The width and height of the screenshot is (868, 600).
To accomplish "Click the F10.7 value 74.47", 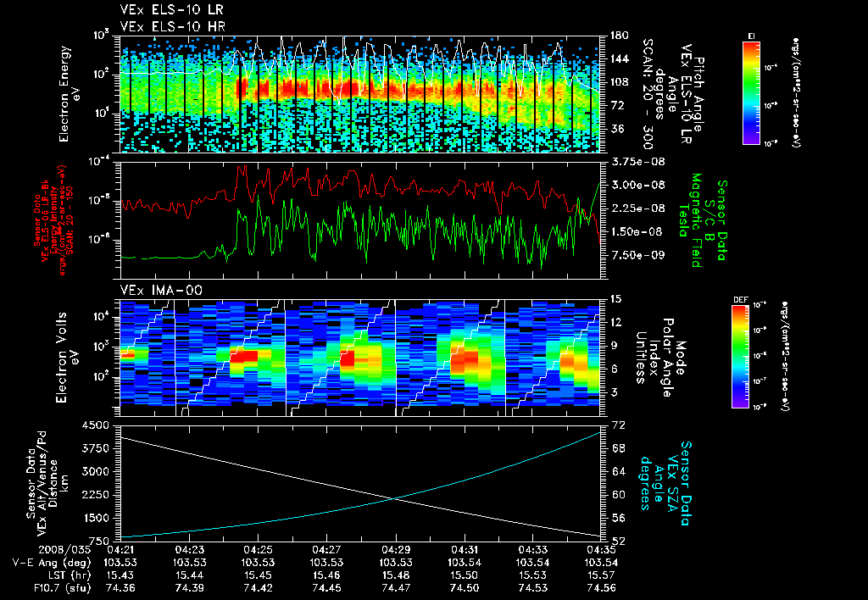I will (396, 588).
